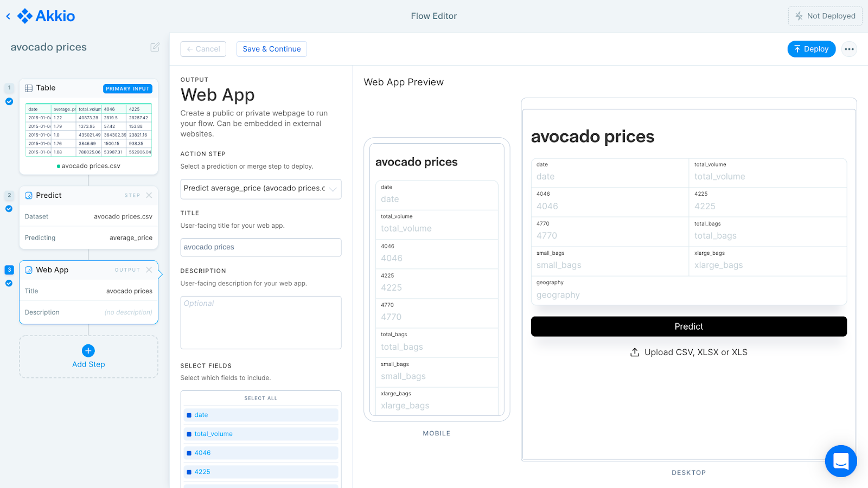Select the Desktop preview label
Image resolution: width=868 pixels, height=488 pixels.
pyautogui.click(x=689, y=472)
